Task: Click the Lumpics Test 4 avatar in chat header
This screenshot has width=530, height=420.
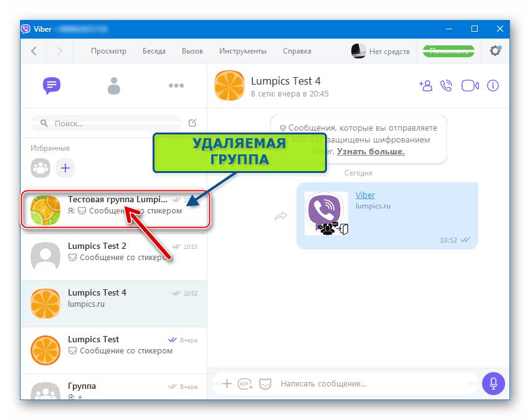Action: click(230, 86)
